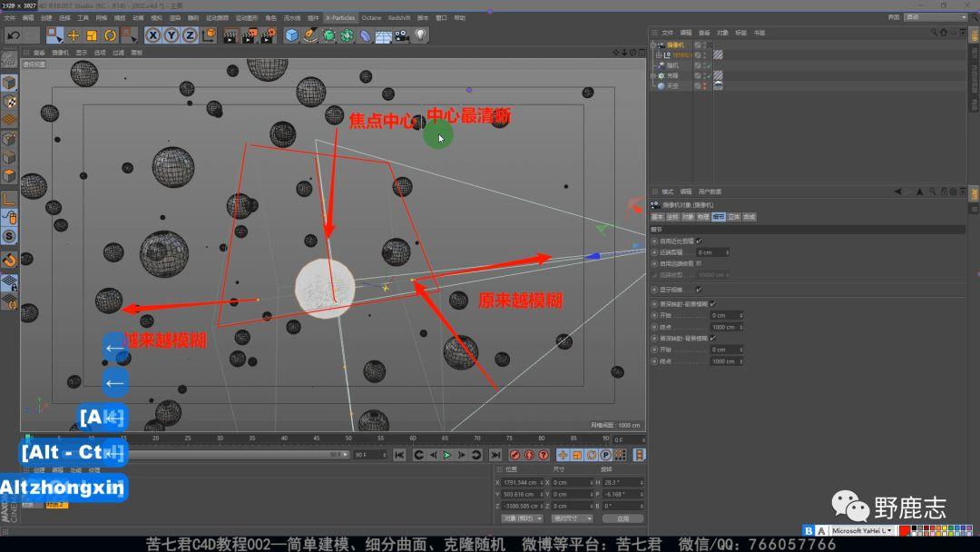Click the Undo arrow icon
This screenshot has height=552, width=980.
tap(13, 35)
